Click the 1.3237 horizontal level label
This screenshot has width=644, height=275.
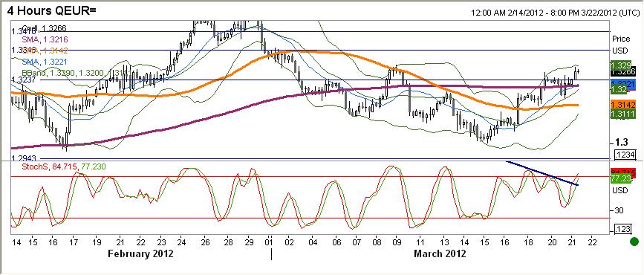pyautogui.click(x=24, y=80)
